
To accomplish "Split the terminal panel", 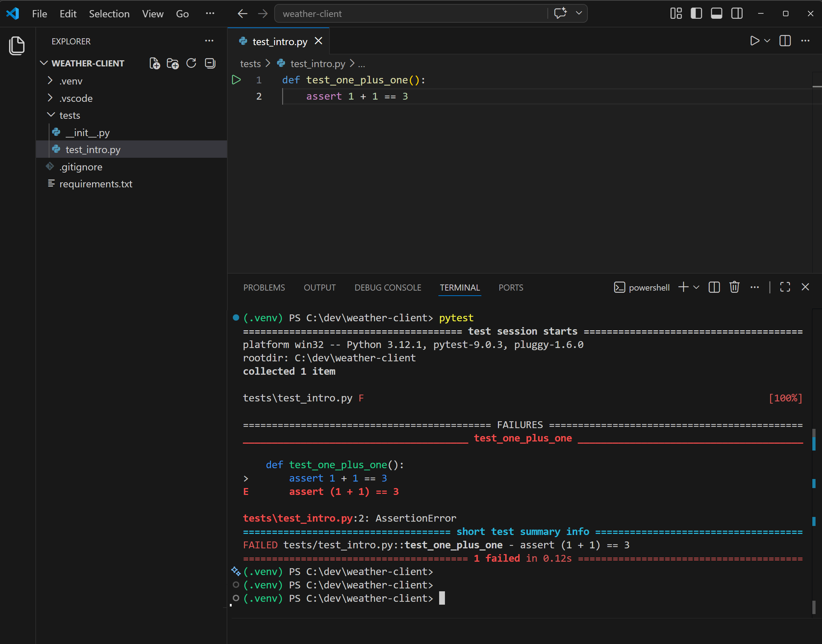I will [714, 287].
